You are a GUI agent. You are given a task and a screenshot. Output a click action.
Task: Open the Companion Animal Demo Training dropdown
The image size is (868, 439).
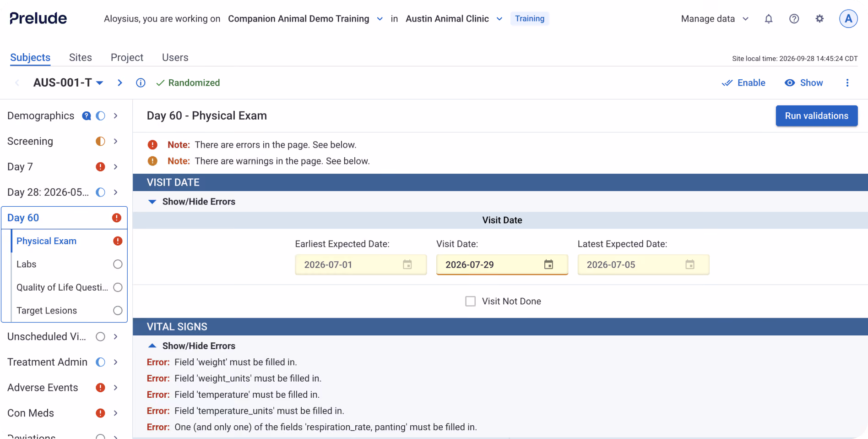[305, 19]
